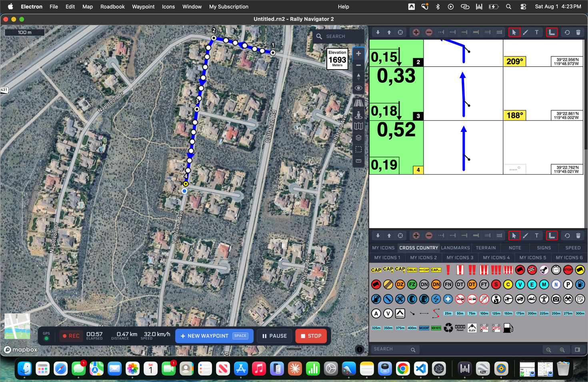Viewport: 588px width, 382px height.
Task: Click move down arrow in roadbook toolbar
Action: (x=378, y=32)
